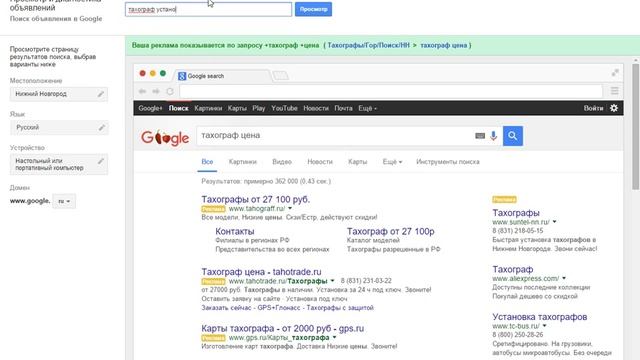
Task: Open the arrow next to www.tc-bus.ru
Action: click(544, 326)
